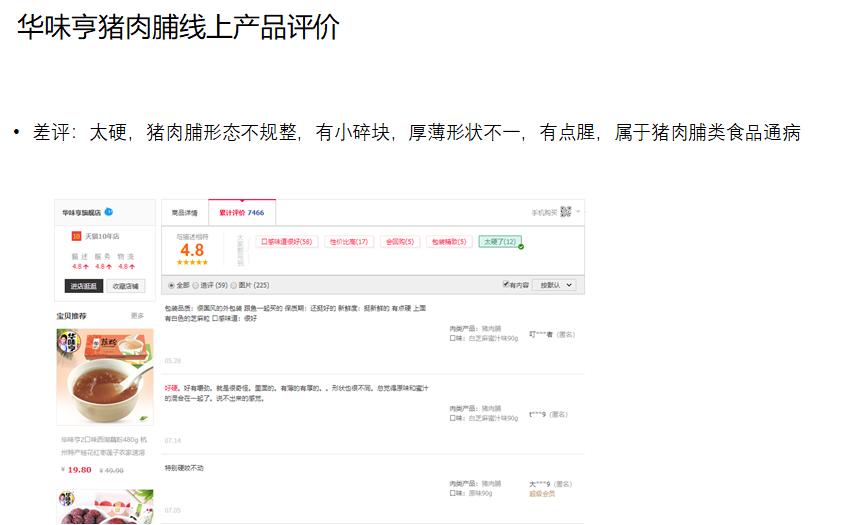Open the 按默认 sort dropdown
848x525 pixels.
click(x=554, y=285)
